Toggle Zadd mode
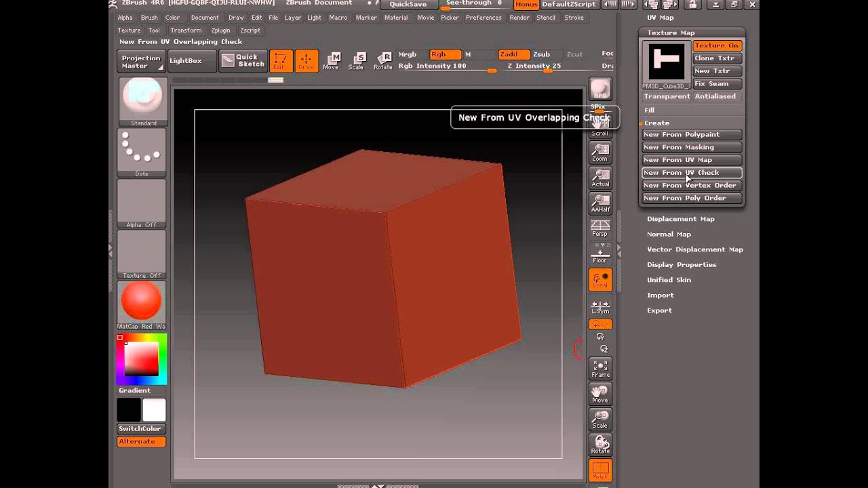The width and height of the screenshot is (868, 488). pos(513,54)
